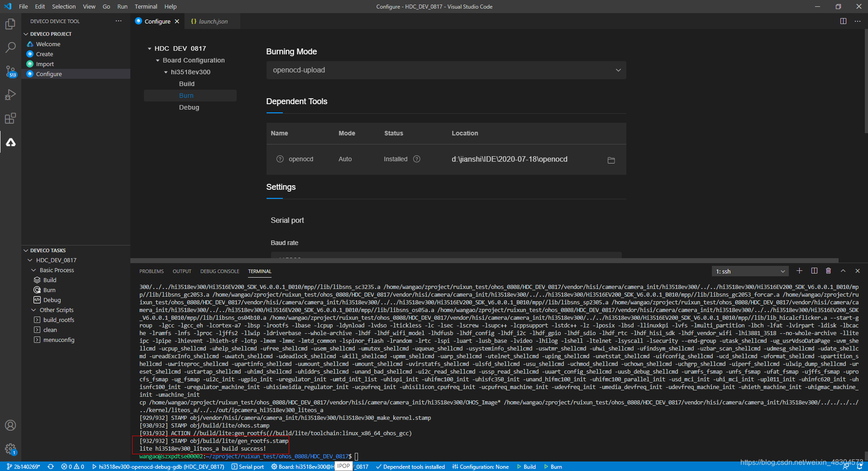This screenshot has width=868, height=471.
Task: Switch to the OUTPUT panel tab
Action: (x=182, y=271)
